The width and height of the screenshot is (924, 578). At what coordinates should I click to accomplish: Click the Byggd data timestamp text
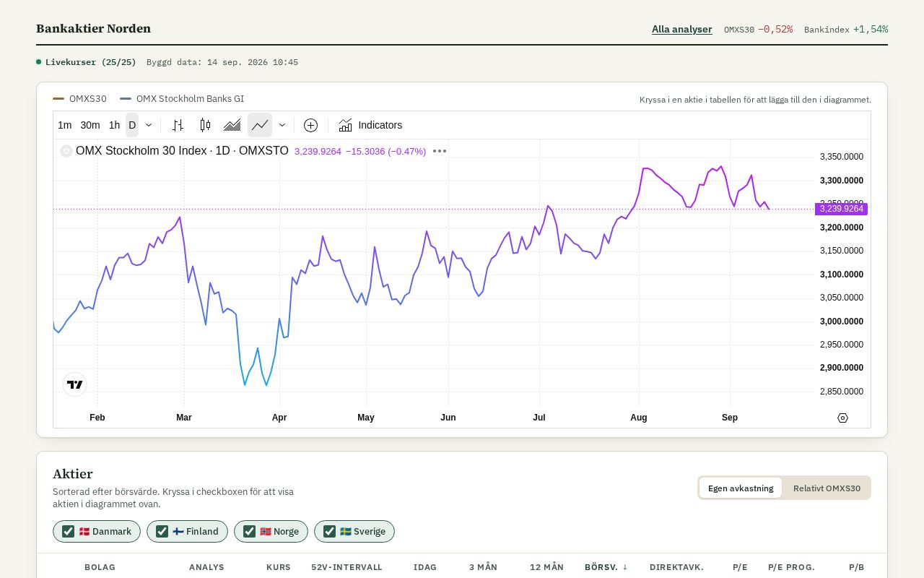pyautogui.click(x=222, y=62)
